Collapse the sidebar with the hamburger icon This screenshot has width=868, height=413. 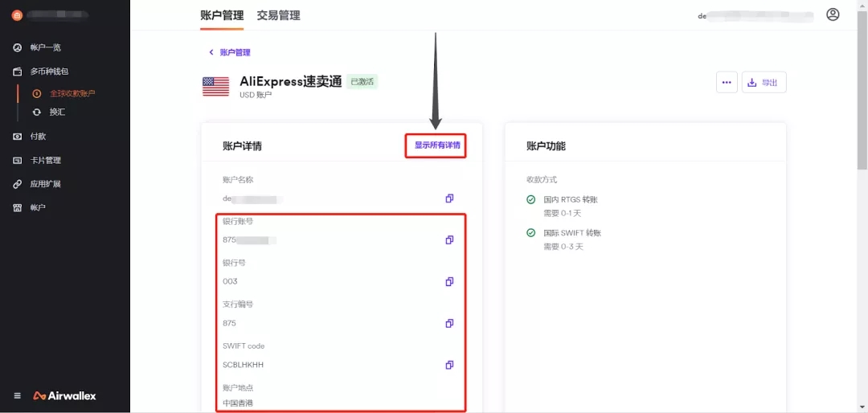[x=17, y=396]
